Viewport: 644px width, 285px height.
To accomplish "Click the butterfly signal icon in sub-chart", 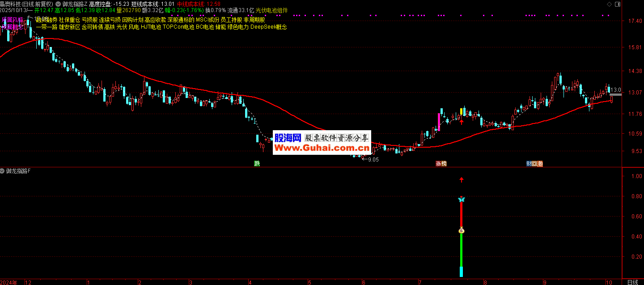I will tap(462, 200).
